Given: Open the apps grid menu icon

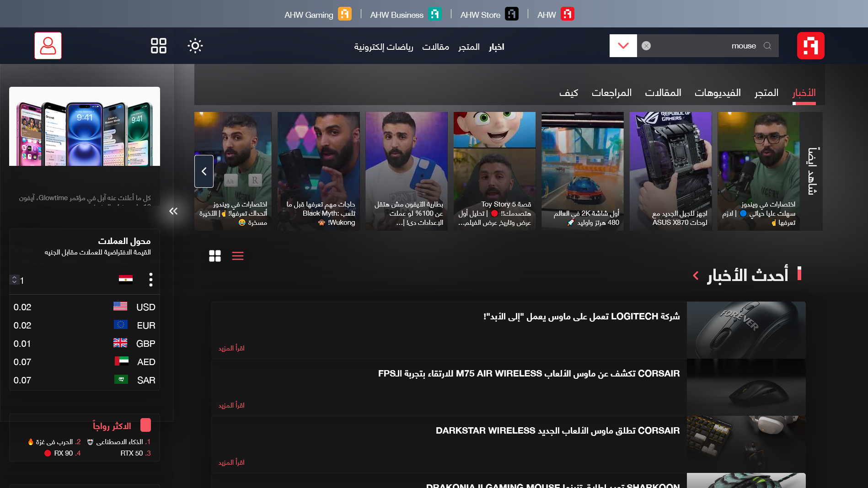Looking at the screenshot, I should click(159, 46).
